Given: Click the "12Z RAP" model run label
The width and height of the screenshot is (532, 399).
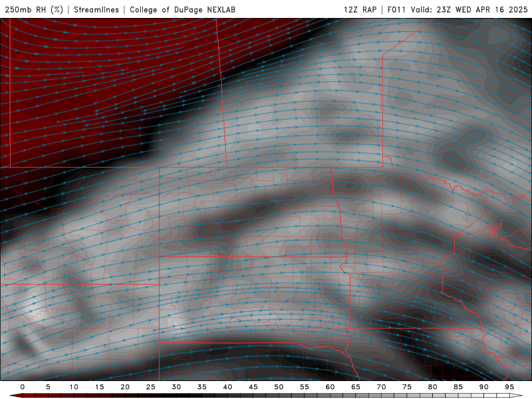Looking at the screenshot, I should (360, 9).
